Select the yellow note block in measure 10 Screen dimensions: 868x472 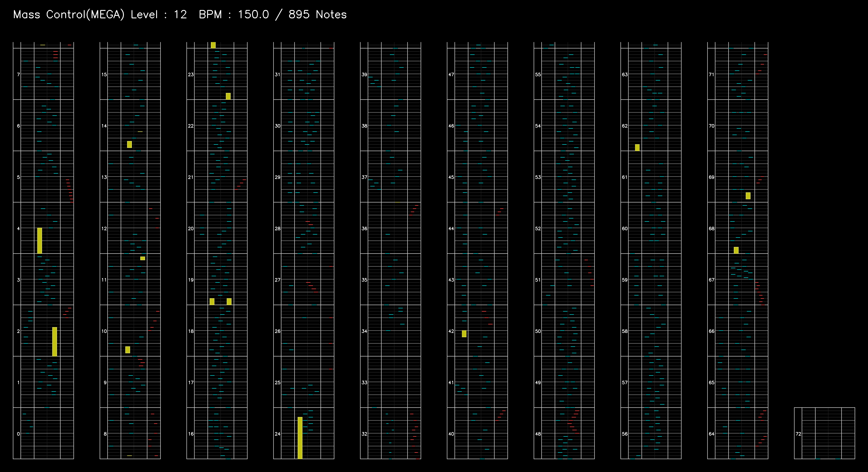(128, 350)
